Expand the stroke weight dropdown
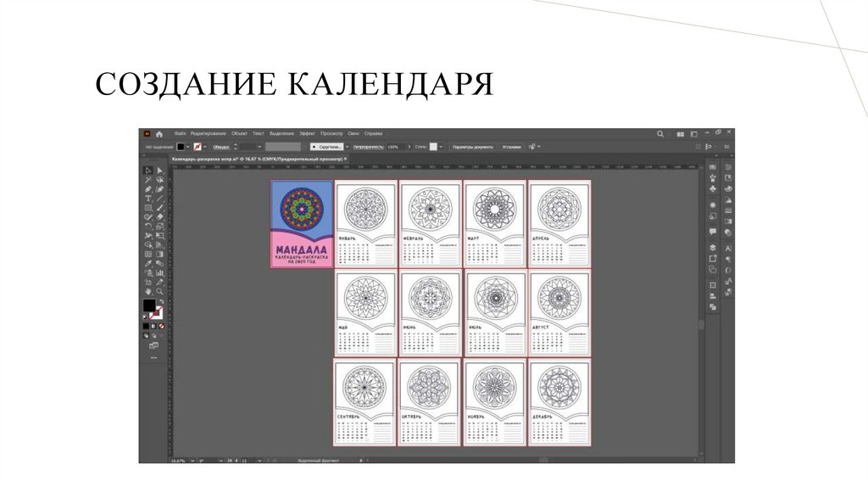 pos(259,147)
